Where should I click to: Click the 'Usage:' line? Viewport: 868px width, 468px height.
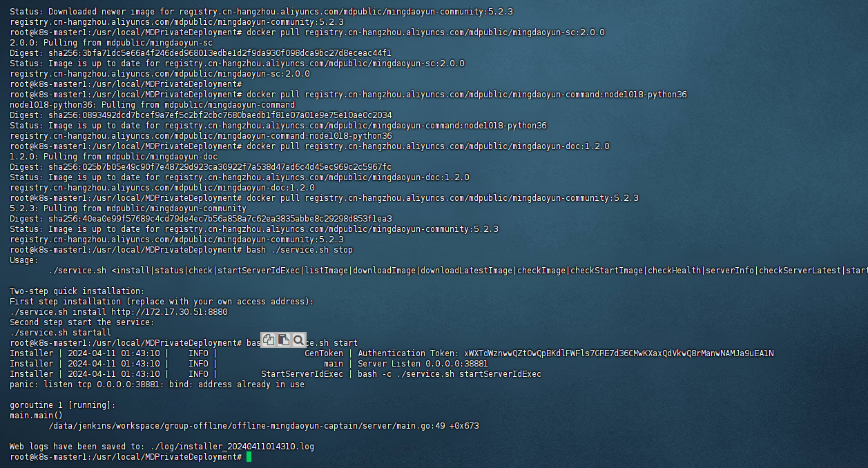tap(24, 260)
